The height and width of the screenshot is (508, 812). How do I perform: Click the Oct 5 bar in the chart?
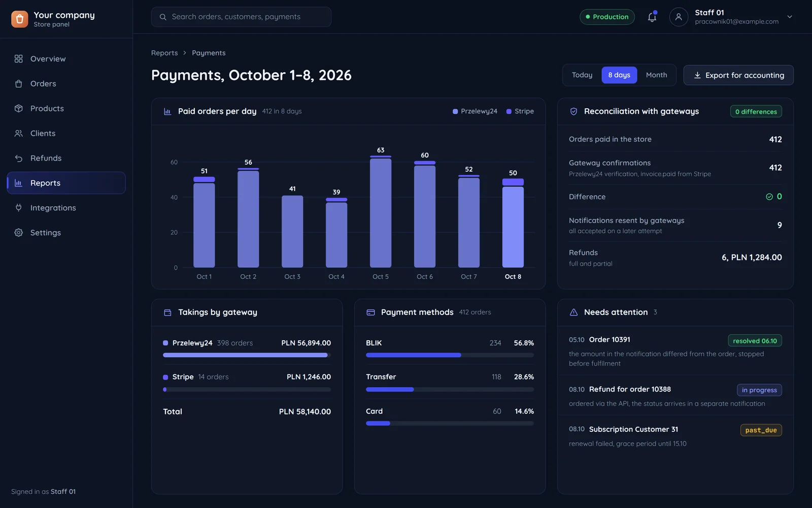tap(381, 211)
